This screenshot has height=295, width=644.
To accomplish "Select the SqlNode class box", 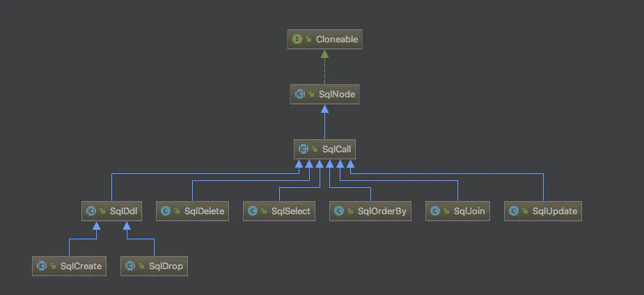I will coord(324,95).
